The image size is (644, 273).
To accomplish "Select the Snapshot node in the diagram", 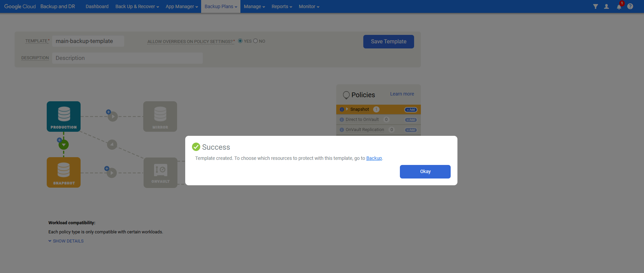I will pos(64,172).
